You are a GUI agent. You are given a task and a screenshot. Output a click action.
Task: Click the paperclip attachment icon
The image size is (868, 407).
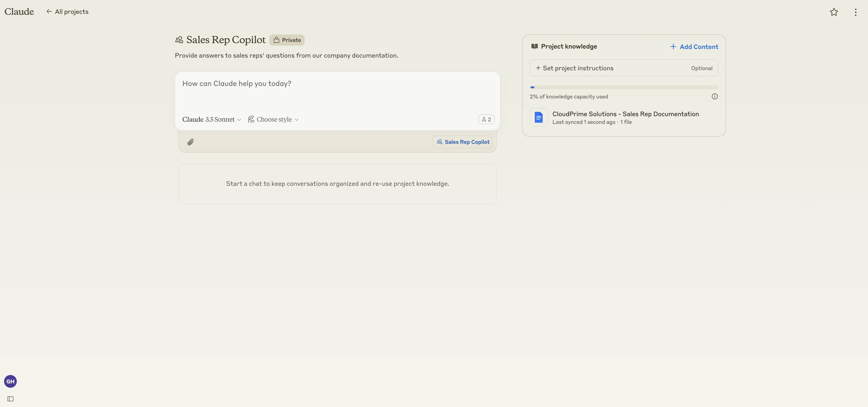click(x=190, y=142)
